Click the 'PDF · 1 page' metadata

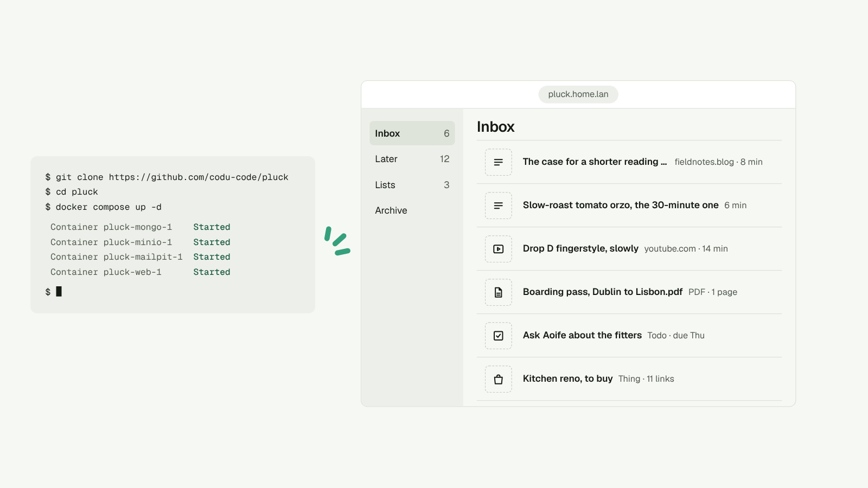(713, 292)
